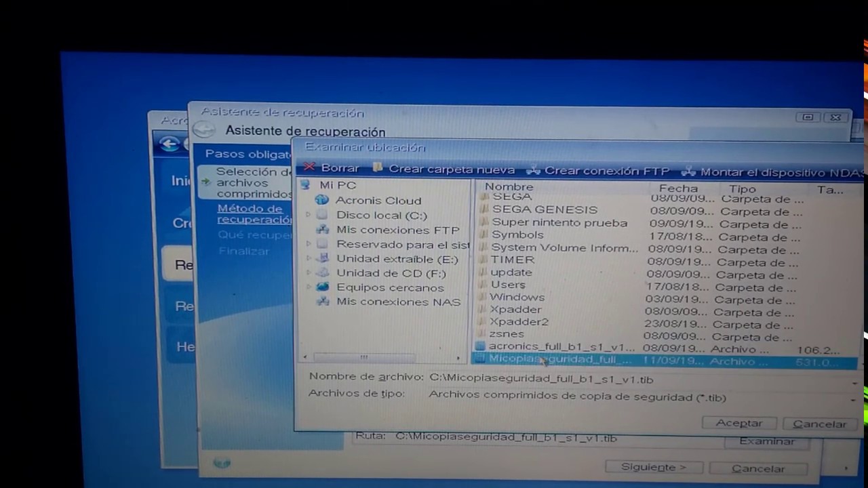This screenshot has height=488, width=868.
Task: Click the Borrar red X icon
Action: click(310, 167)
